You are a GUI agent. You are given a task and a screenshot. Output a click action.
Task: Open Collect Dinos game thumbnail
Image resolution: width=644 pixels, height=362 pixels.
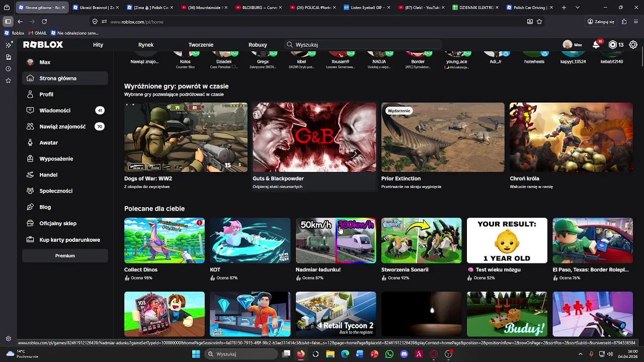tap(165, 240)
